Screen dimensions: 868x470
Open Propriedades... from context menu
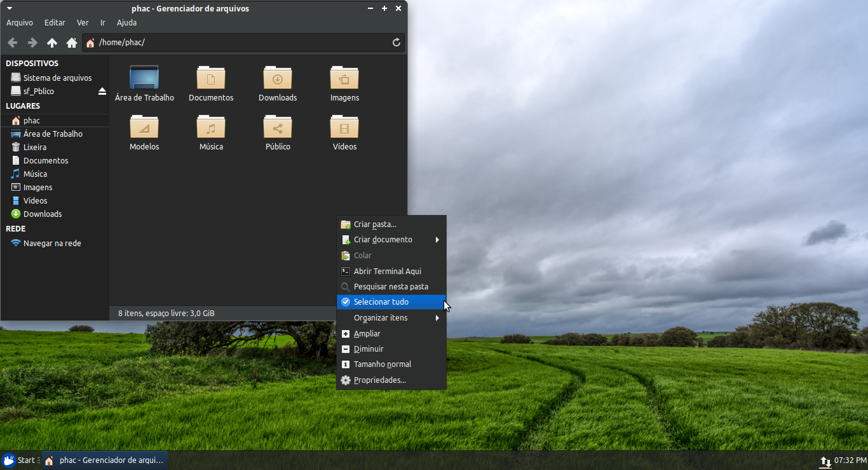[391, 380]
